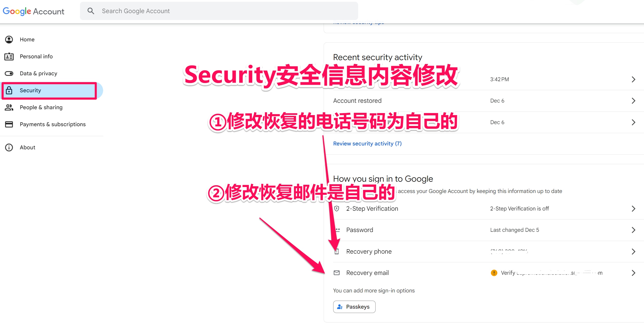Image resolution: width=644 pixels, height=323 pixels.
Task: Click the Google Account logo
Action: pyautogui.click(x=33, y=11)
